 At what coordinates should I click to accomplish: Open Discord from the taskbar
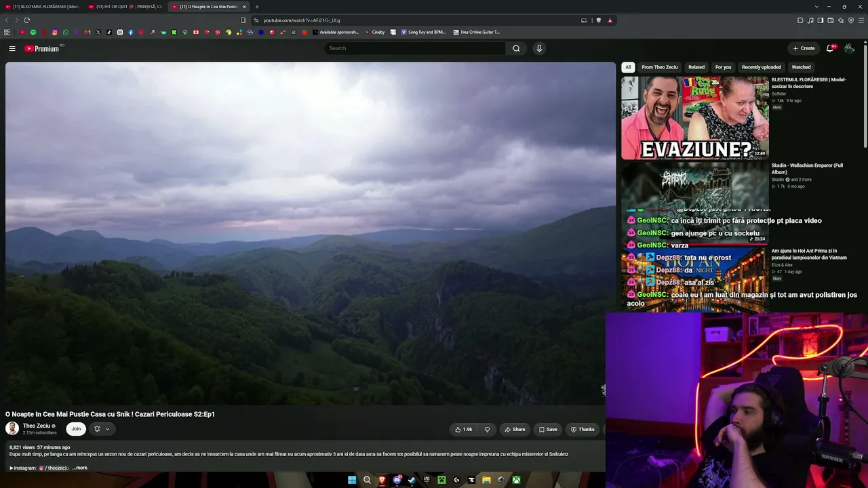tap(397, 480)
